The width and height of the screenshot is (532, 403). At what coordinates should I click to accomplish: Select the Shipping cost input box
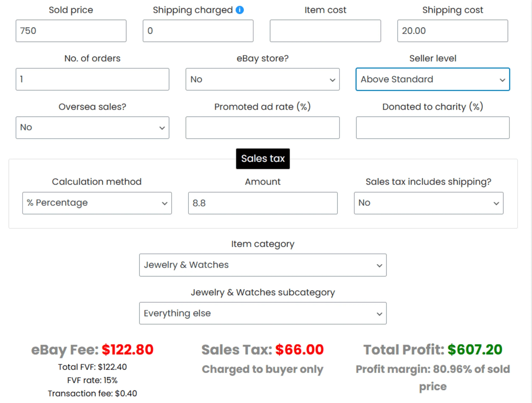tap(452, 31)
